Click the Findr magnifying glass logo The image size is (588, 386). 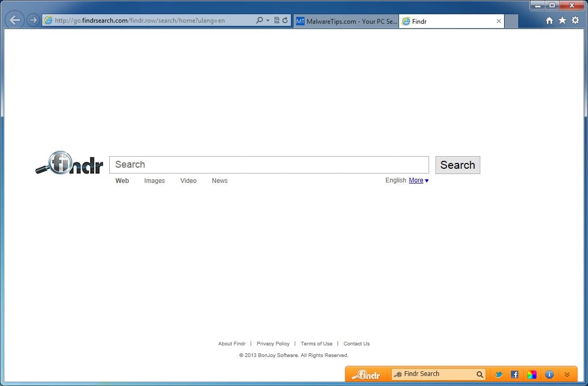(69, 163)
